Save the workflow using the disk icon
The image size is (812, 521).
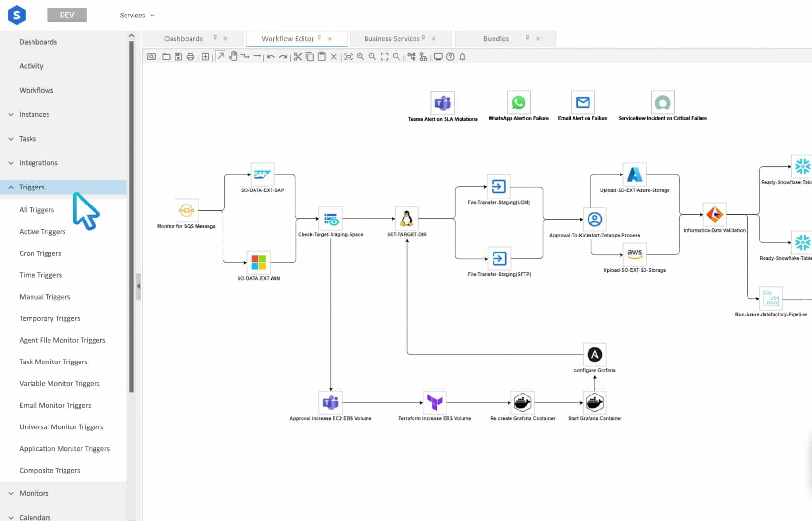coord(178,57)
